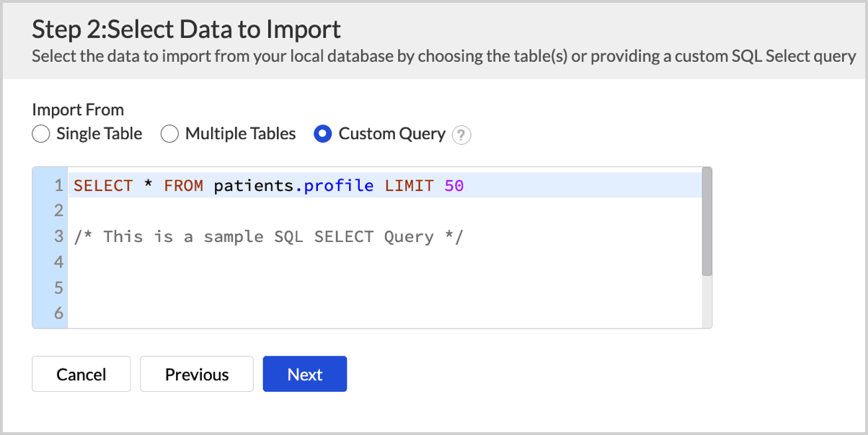The image size is (868, 435).
Task: Choose the Multiple Tables import option
Action: pos(169,134)
